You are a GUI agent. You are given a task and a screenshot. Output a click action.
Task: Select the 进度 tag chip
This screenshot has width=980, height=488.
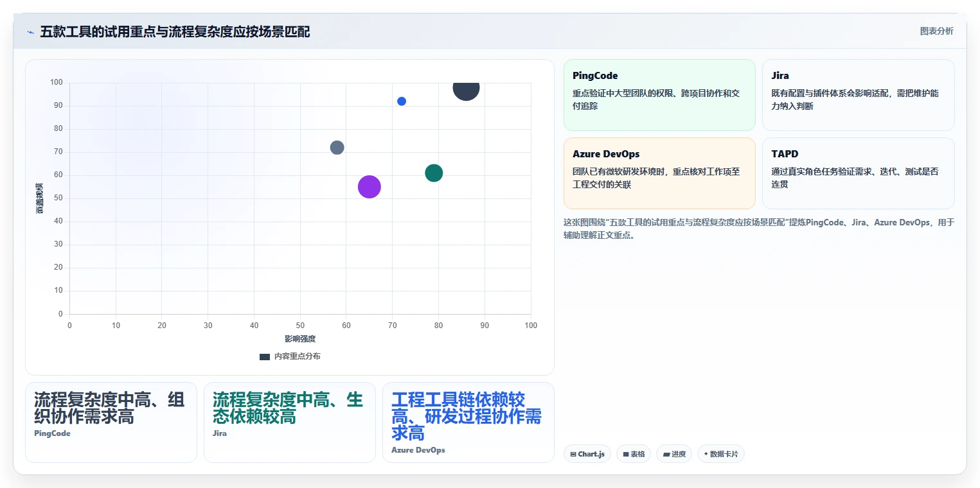click(x=674, y=454)
